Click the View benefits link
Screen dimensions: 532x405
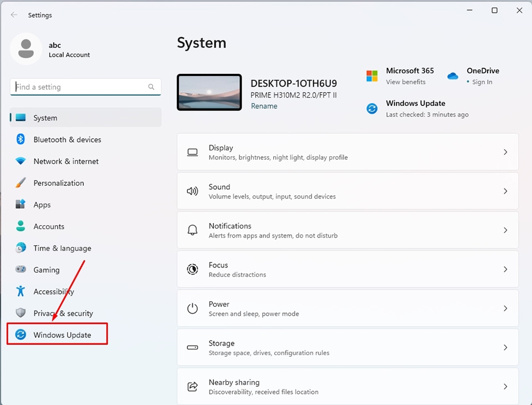click(407, 82)
